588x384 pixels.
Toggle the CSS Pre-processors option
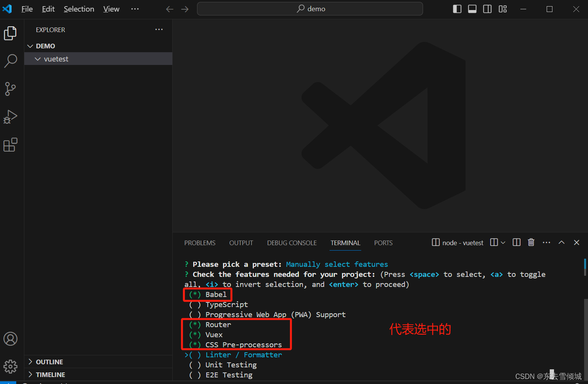point(235,345)
